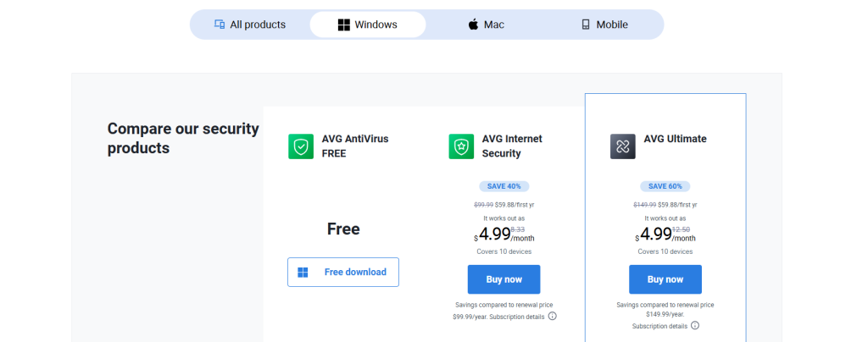This screenshot has width=868, height=342.
Task: Click the All products devices icon
Action: coord(220,25)
